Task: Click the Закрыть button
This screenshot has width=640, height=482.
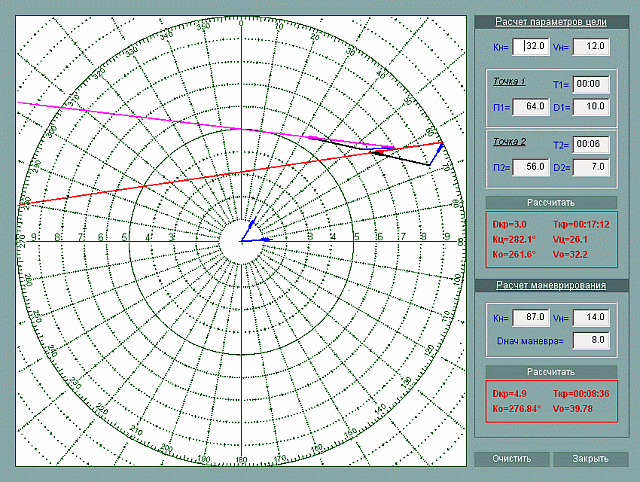Action: (590, 459)
